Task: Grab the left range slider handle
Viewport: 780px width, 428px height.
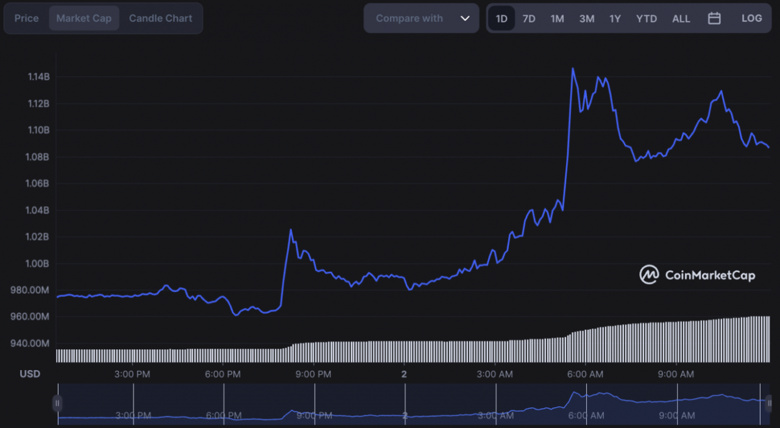Action: click(x=57, y=403)
